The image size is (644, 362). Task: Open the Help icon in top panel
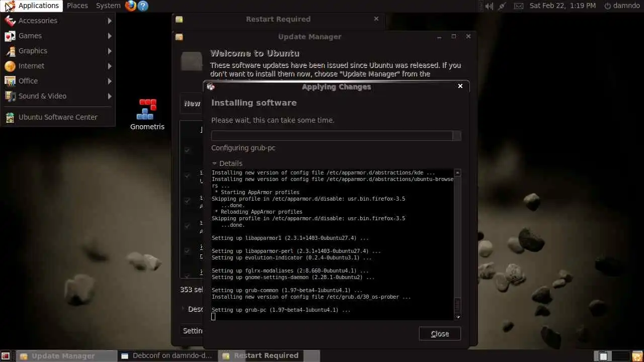click(143, 6)
